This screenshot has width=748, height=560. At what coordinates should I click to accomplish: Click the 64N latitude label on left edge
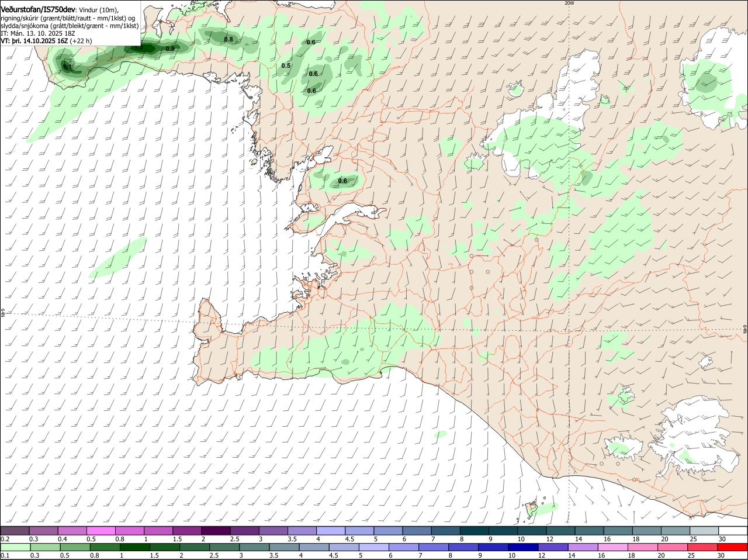(3, 313)
